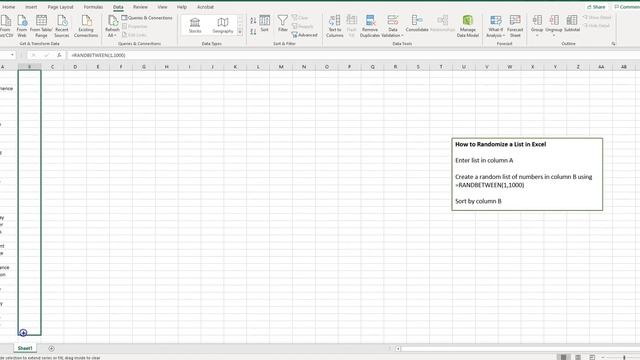Sort Z to A descending

253,31
